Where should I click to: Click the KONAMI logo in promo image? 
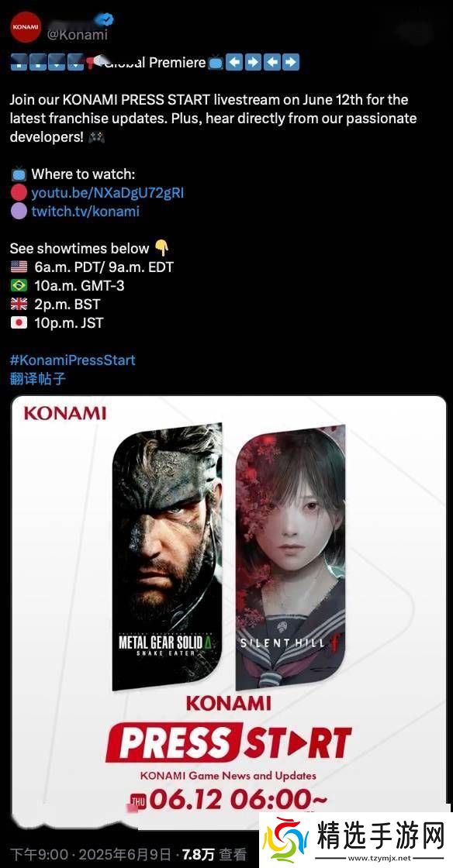(65, 414)
